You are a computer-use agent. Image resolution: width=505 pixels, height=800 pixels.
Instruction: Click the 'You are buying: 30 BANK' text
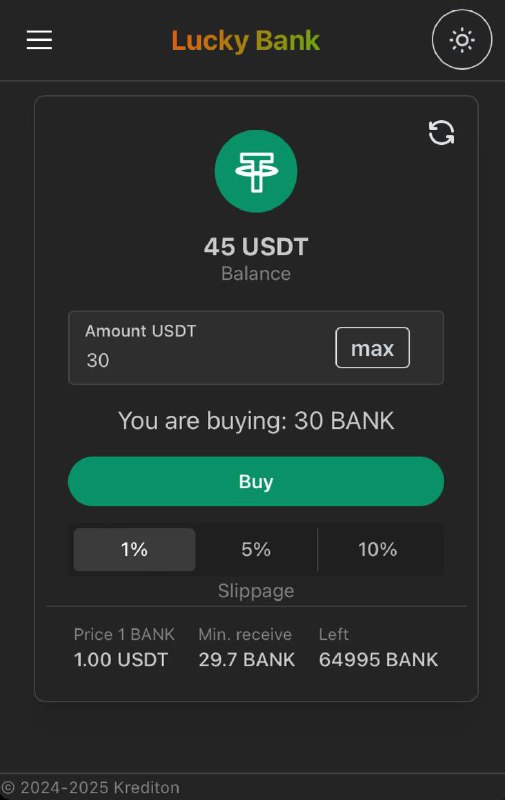click(x=256, y=421)
